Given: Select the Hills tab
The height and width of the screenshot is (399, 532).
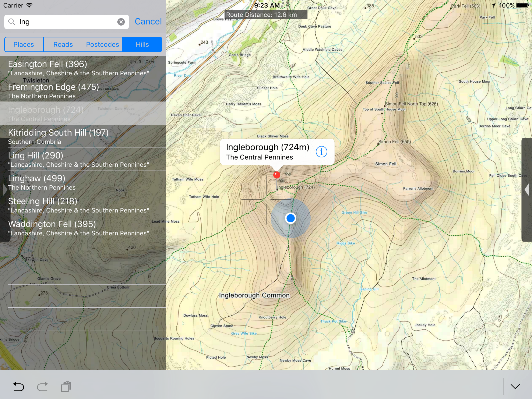Looking at the screenshot, I should point(142,45).
